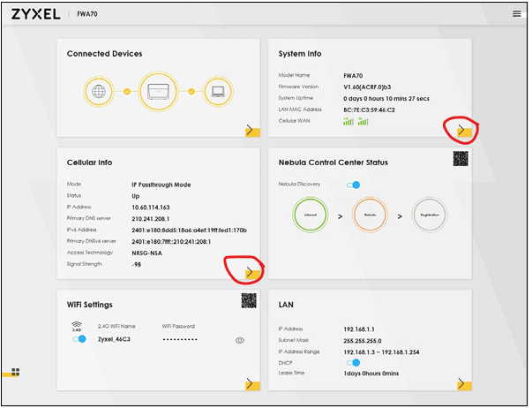Screen dimensions: 532x408
Task: Click the ZYXEL logo
Action: (x=35, y=14)
